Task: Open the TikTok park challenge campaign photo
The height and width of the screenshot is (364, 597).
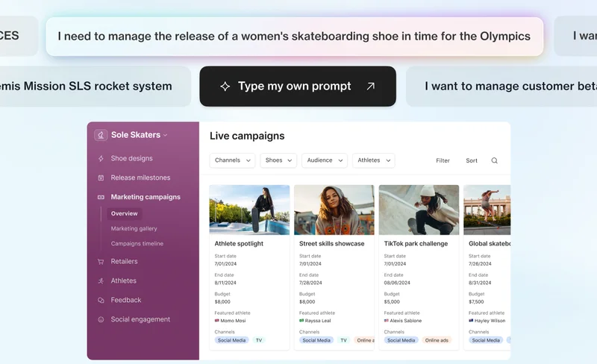Action: [419, 210]
